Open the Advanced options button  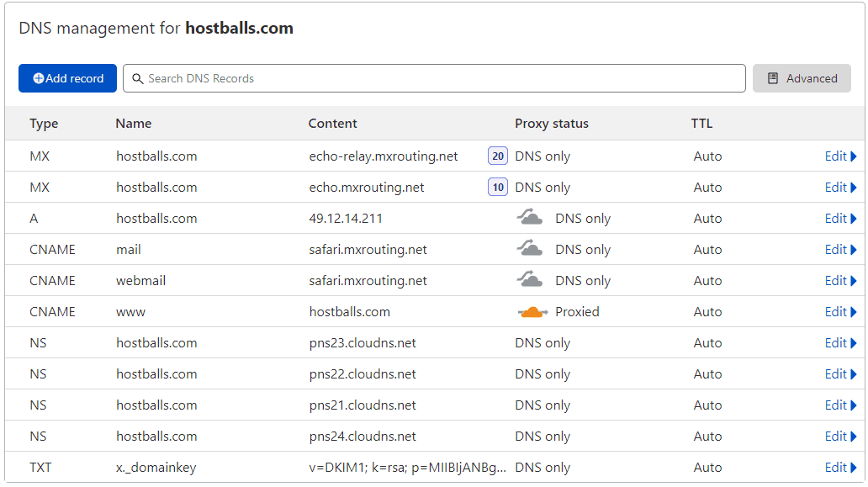(802, 78)
